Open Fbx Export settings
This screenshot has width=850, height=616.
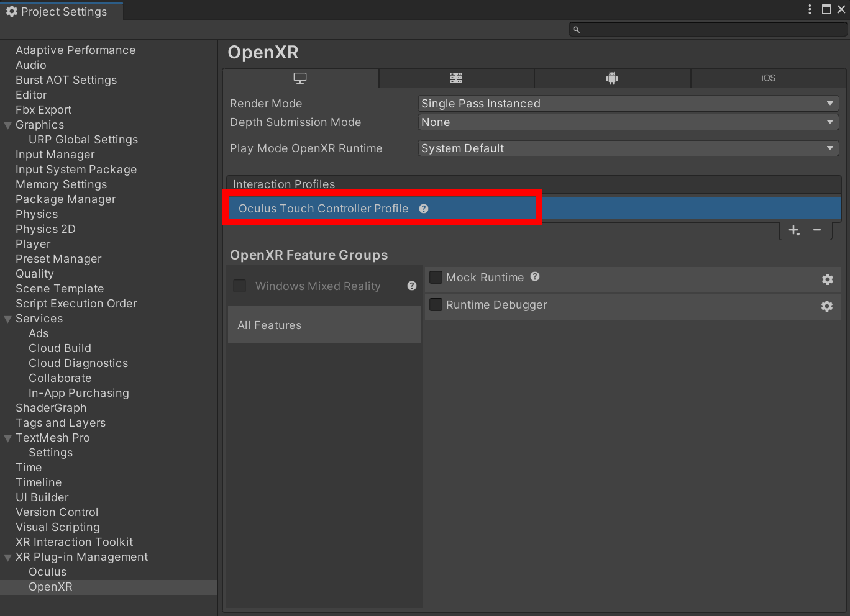pos(43,110)
